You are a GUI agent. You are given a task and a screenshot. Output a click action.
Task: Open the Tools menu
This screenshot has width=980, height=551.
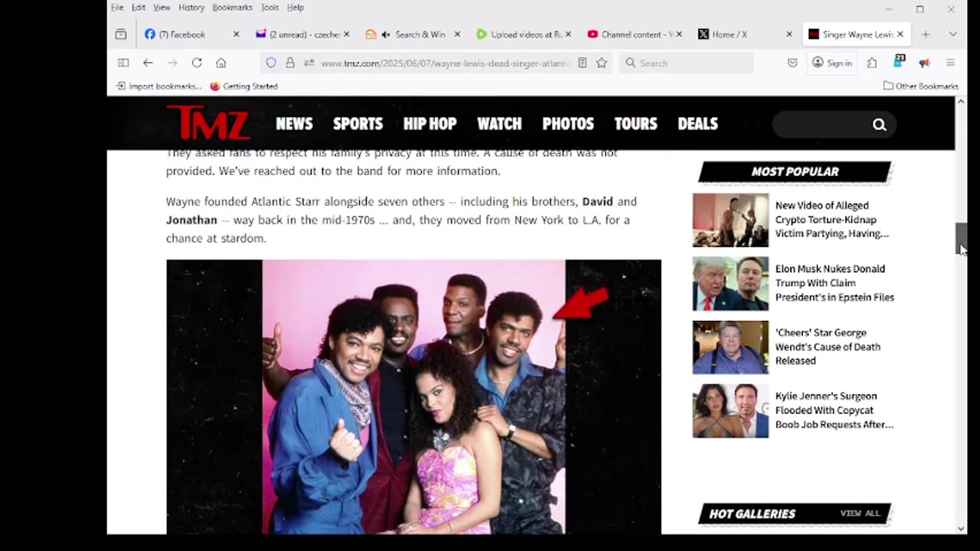[x=269, y=8]
